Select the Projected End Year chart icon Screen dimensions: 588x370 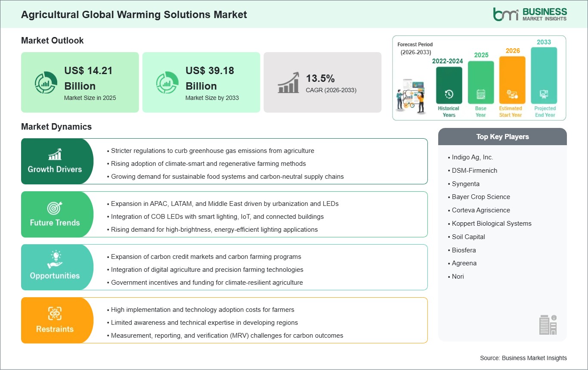(x=544, y=95)
